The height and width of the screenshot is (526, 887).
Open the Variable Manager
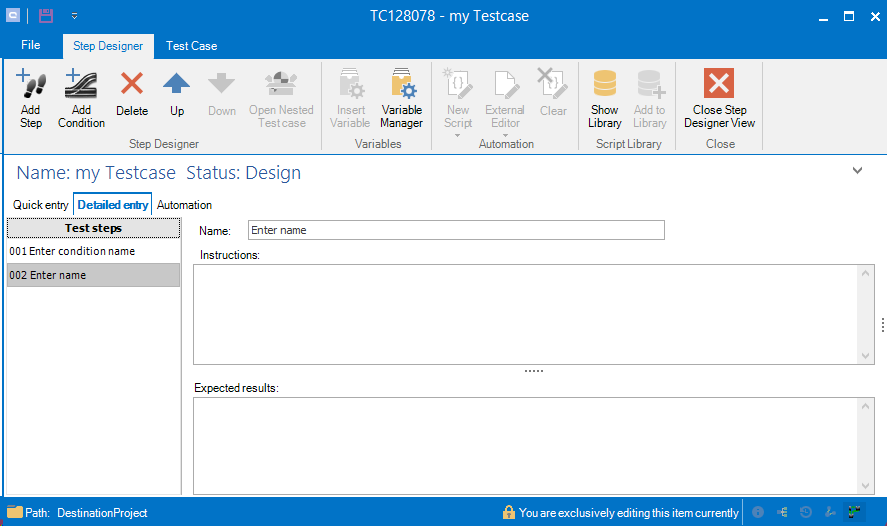click(x=401, y=99)
